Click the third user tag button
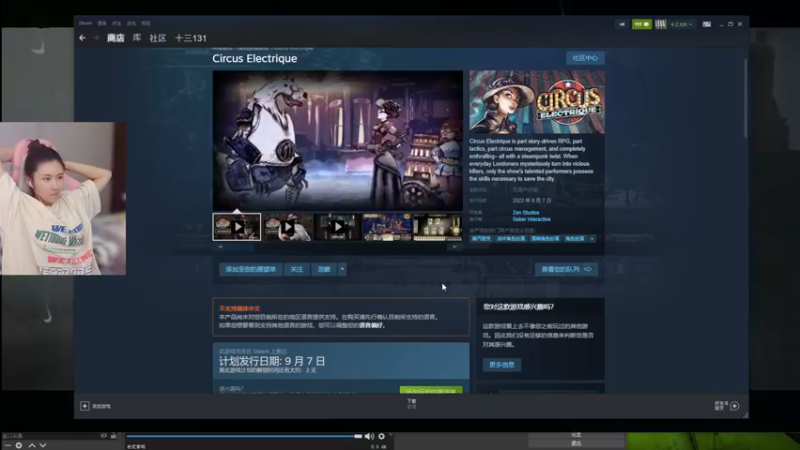Image resolution: width=800 pixels, height=450 pixels. pyautogui.click(x=545, y=239)
